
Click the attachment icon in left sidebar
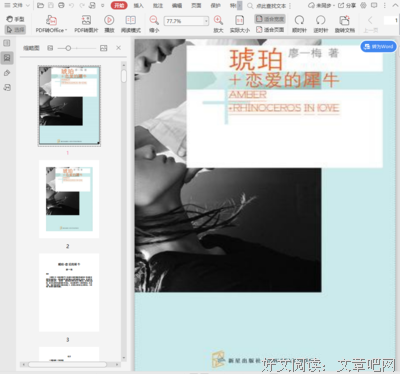tap(7, 88)
